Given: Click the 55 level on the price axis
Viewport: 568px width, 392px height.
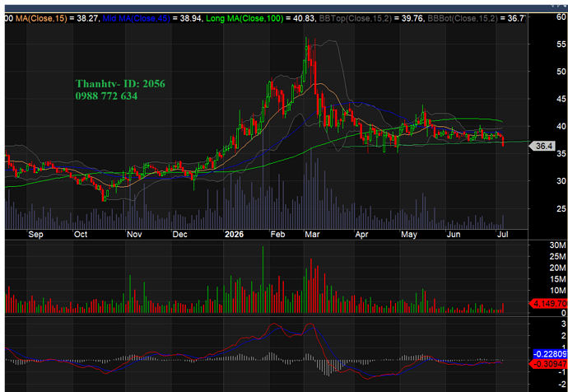Looking at the screenshot, I should 561,44.
